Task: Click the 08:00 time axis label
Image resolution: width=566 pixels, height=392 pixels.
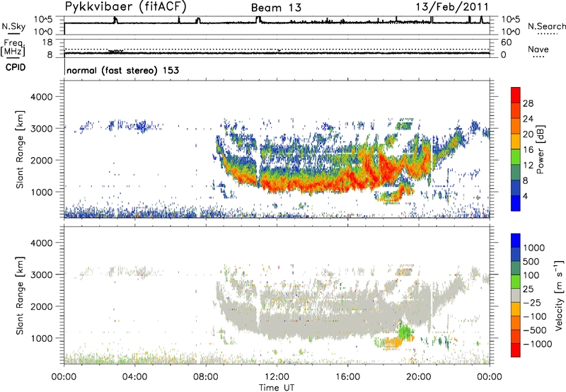Action: (206, 377)
